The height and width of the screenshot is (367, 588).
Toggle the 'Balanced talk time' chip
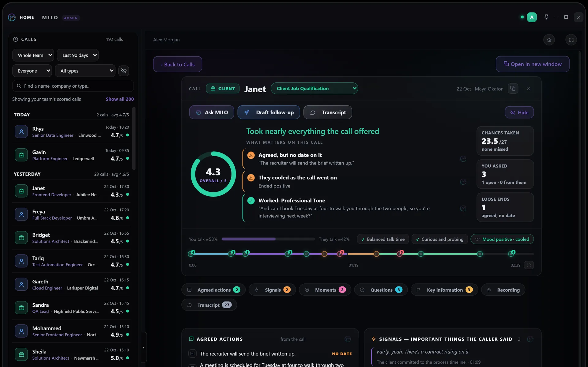click(x=383, y=239)
